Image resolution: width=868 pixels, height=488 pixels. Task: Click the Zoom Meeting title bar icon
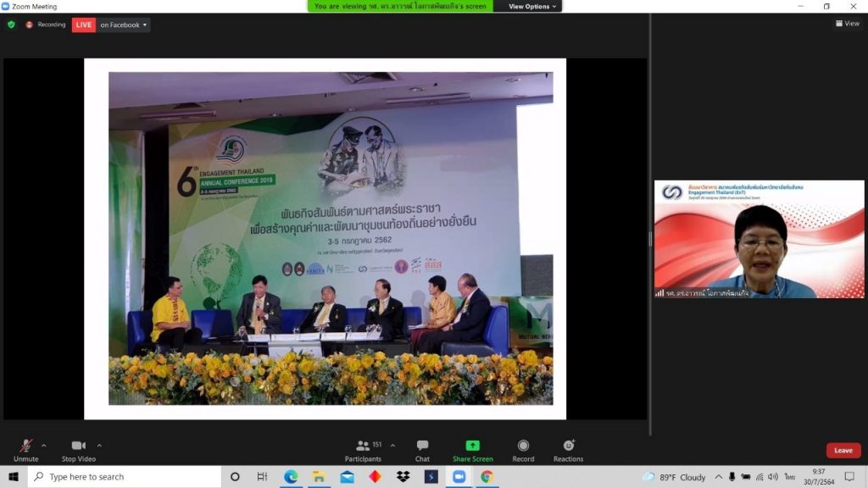coord(5,6)
